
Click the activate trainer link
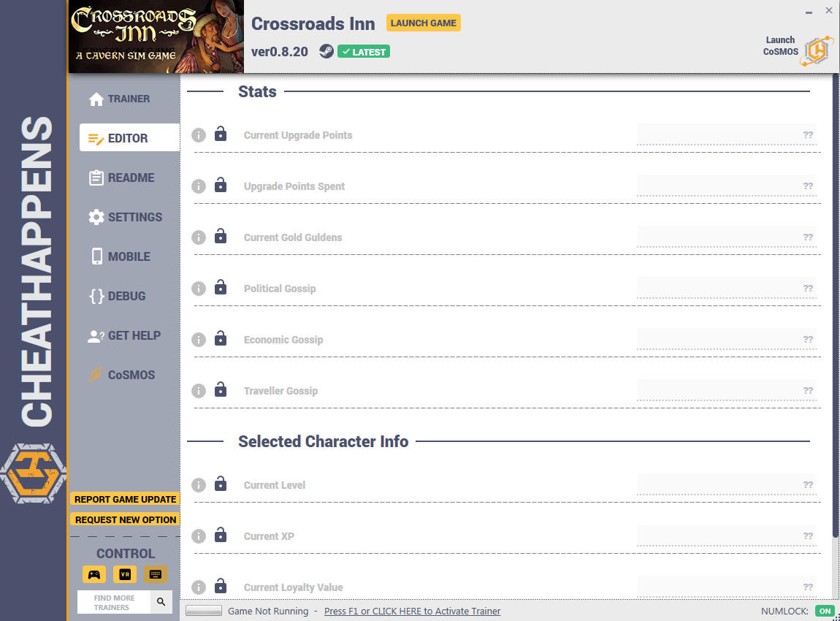pyautogui.click(x=412, y=612)
